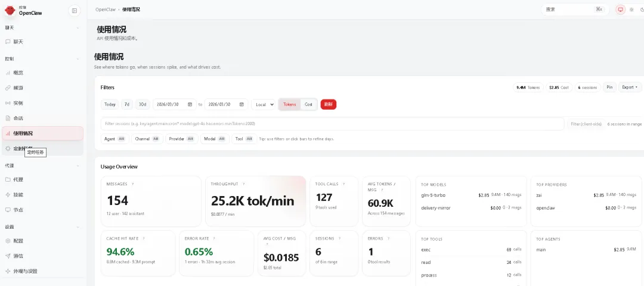Collapse the 聊天 sidebar section chevron
This screenshot has width=644, height=286.
[78, 28]
